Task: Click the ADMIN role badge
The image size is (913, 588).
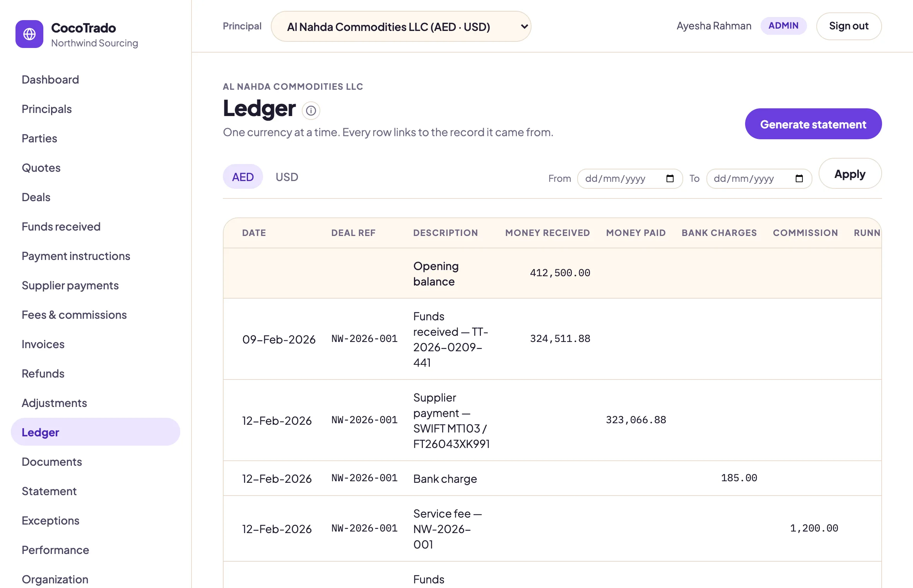Action: point(783,26)
